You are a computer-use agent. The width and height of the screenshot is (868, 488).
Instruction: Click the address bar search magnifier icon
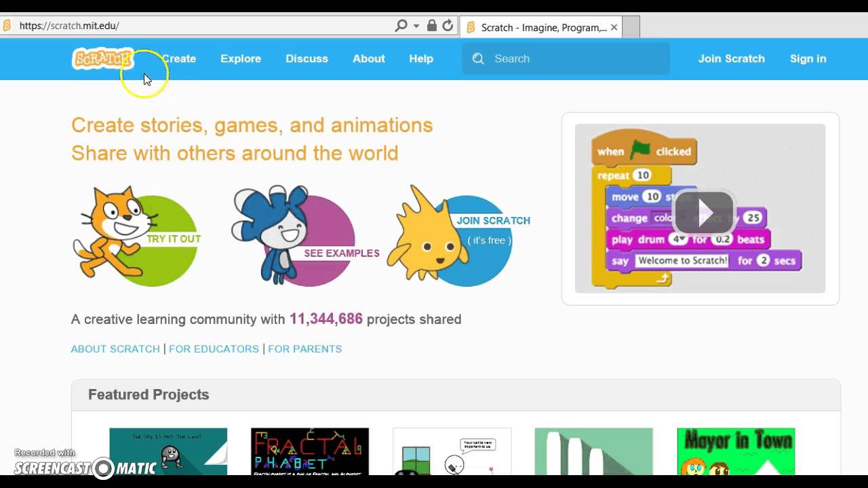pos(401,26)
